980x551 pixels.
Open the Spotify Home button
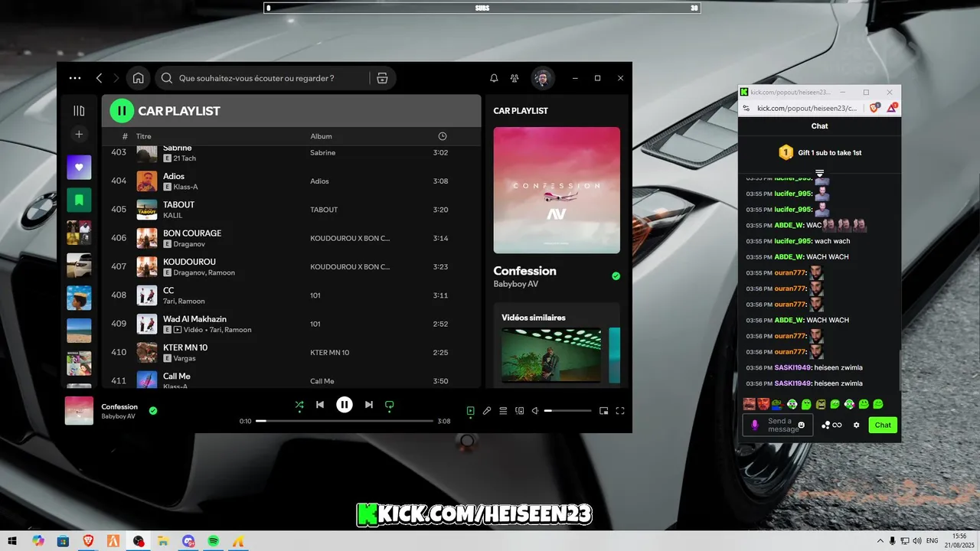[138, 78]
